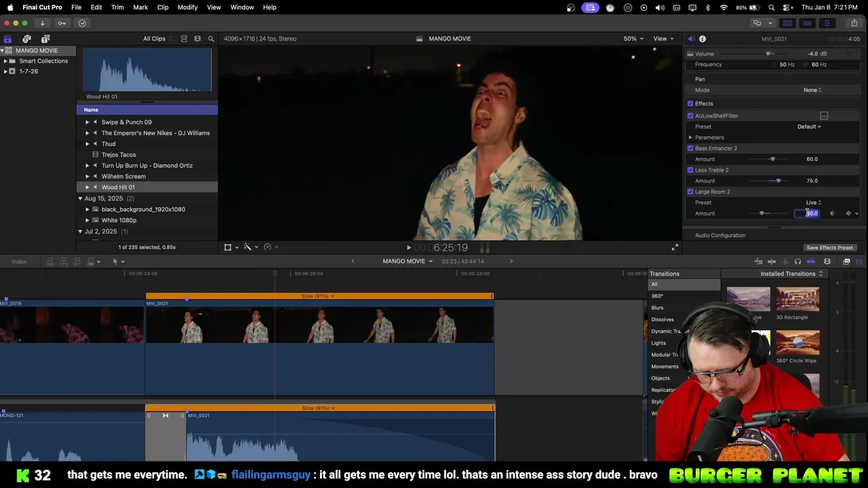Select the 50 Hz frequency radio
The image size is (868, 488).
tap(774, 64)
